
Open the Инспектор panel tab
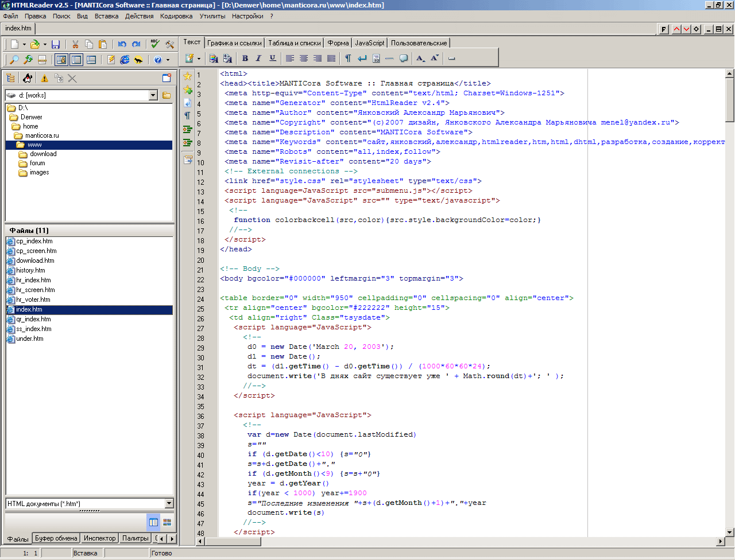[x=99, y=538]
